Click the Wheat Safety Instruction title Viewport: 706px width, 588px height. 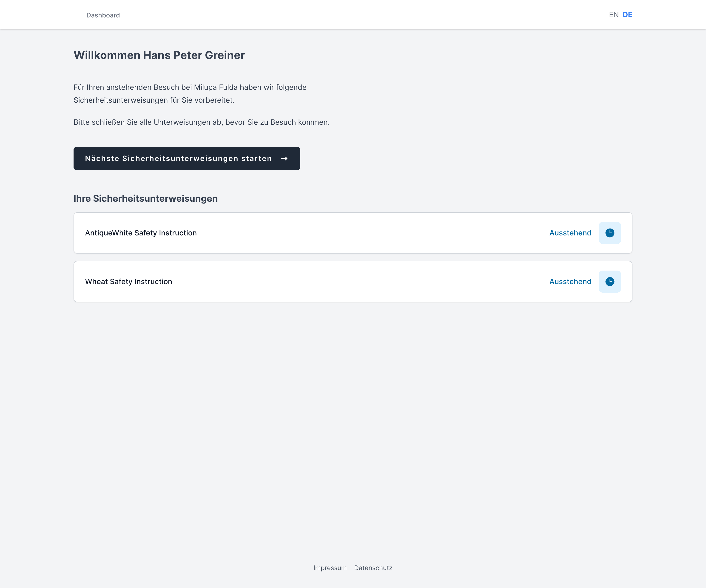128,282
